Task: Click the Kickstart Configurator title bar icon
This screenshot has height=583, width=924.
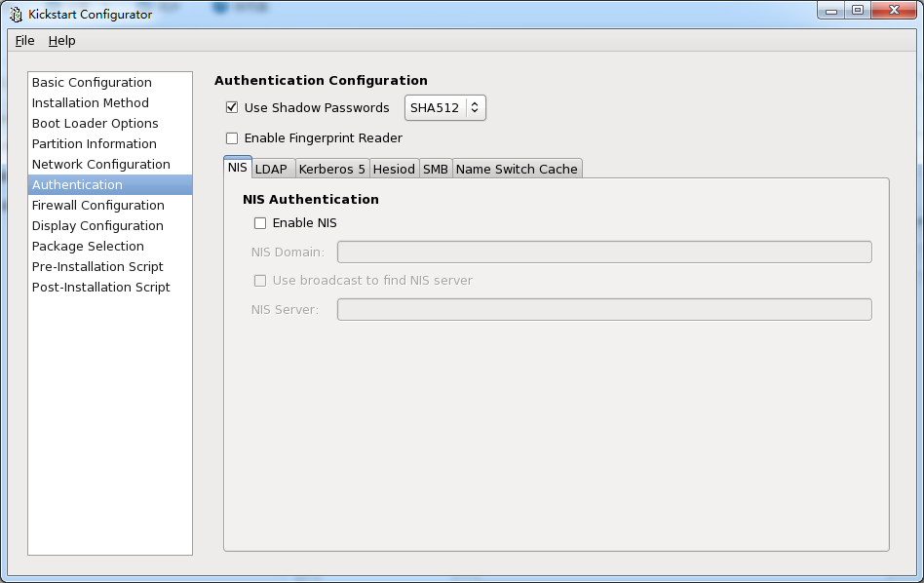Action: click(x=16, y=15)
